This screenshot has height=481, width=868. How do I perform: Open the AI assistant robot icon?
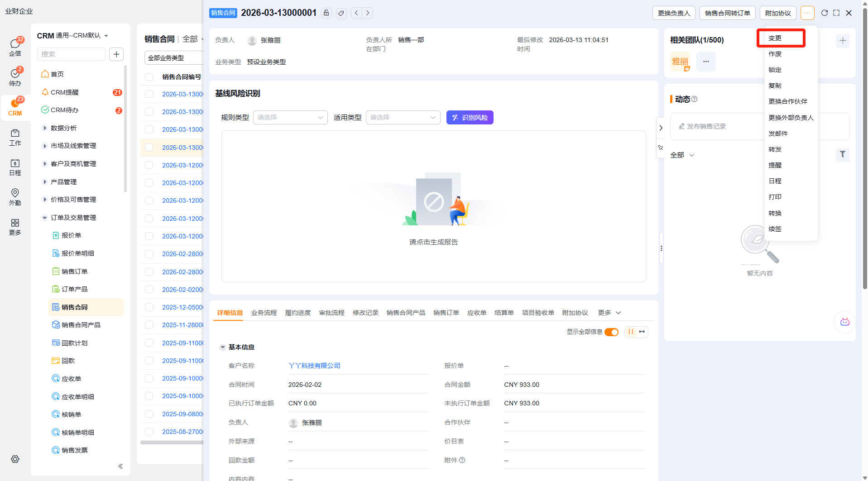[845, 322]
